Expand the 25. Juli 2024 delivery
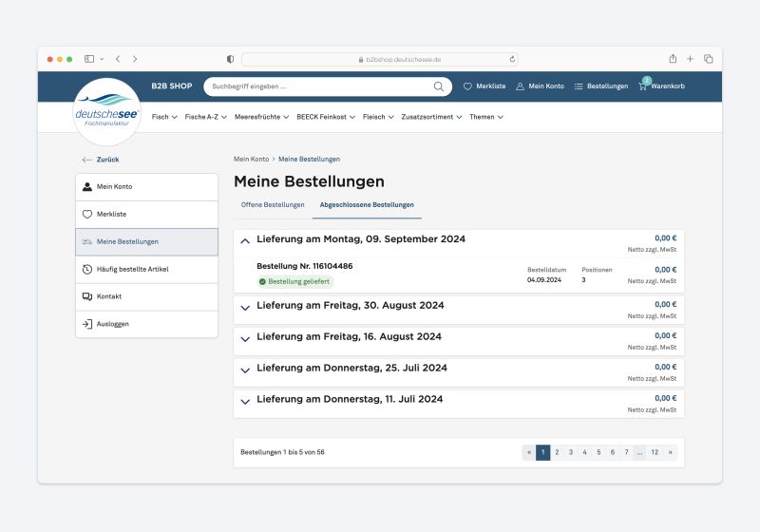 tap(245, 370)
